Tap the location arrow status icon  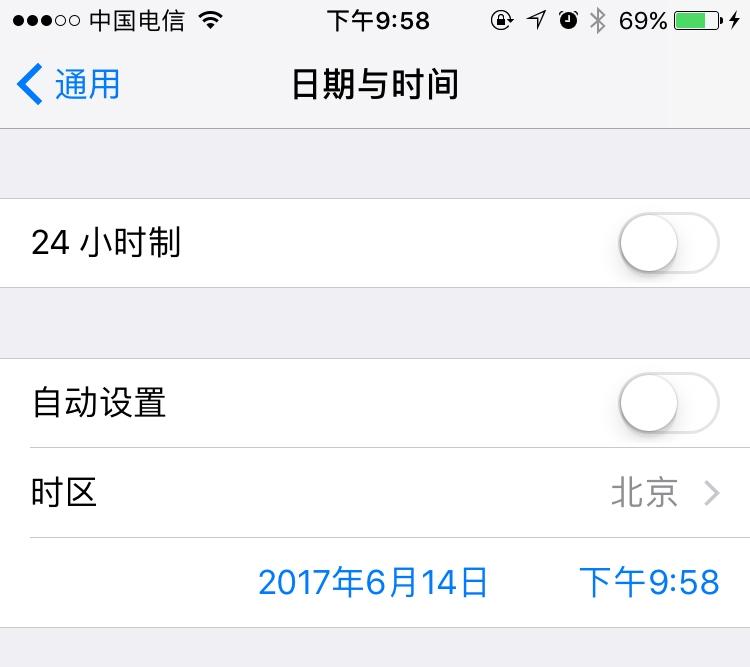[x=536, y=20]
